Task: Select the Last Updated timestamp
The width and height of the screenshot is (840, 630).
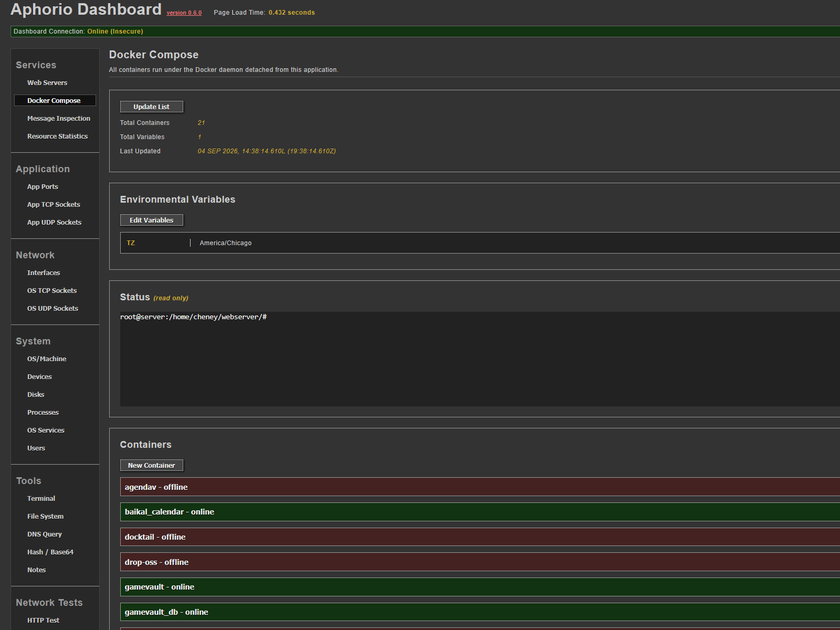Action: [x=267, y=151]
